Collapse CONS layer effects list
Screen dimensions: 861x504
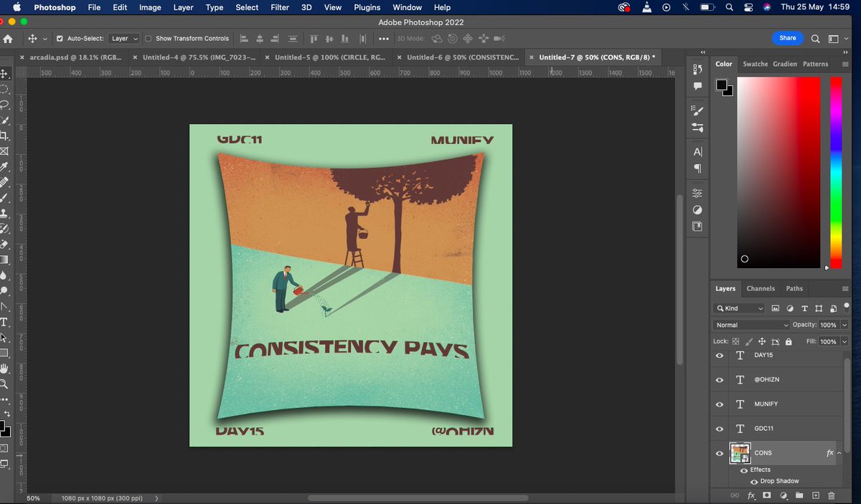pyautogui.click(x=839, y=453)
